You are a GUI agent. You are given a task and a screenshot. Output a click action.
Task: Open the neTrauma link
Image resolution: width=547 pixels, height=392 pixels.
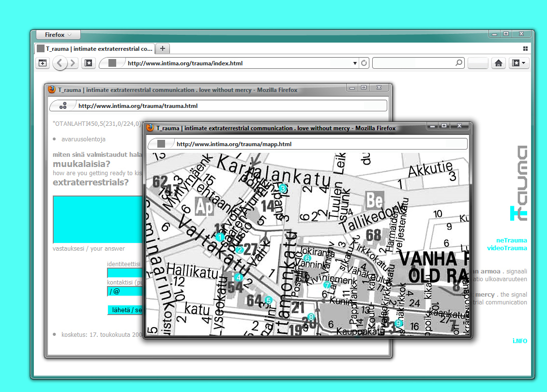click(512, 241)
